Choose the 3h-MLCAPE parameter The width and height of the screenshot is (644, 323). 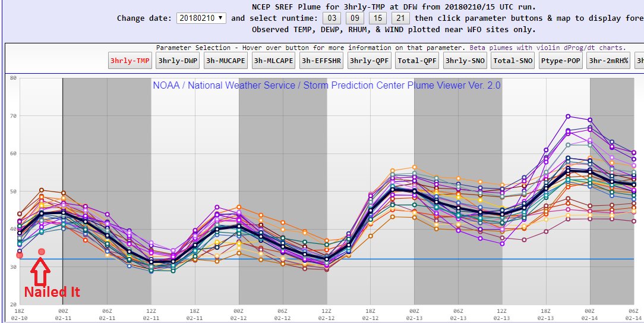273,61
